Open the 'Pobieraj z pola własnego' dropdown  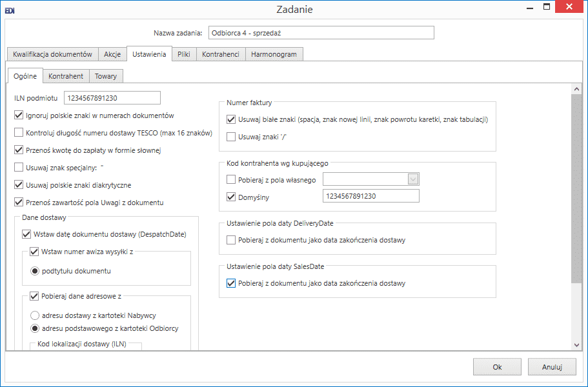413,179
